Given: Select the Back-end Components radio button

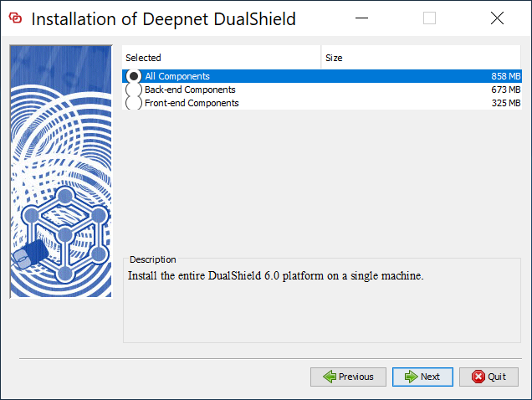Looking at the screenshot, I should coord(133,90).
